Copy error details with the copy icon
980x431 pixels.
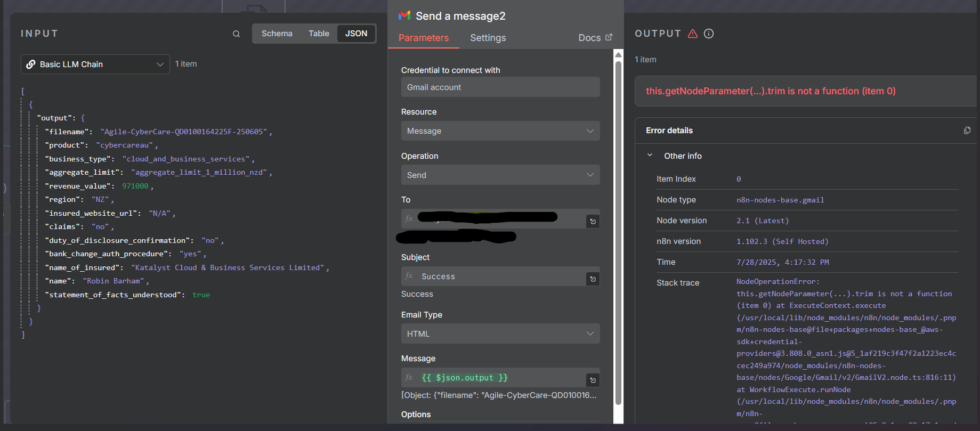pos(967,131)
